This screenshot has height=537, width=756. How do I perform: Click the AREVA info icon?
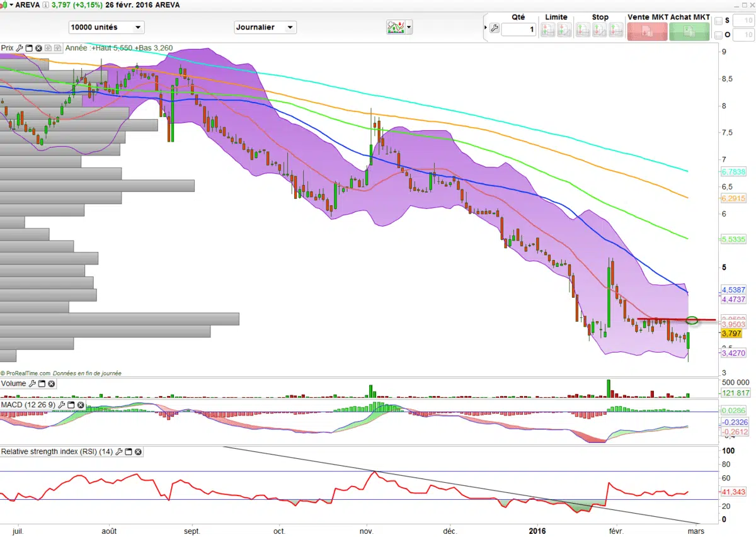point(46,5)
